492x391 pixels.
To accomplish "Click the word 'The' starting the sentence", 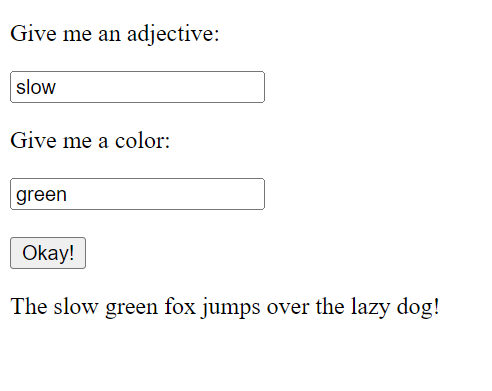I will click(29, 306).
